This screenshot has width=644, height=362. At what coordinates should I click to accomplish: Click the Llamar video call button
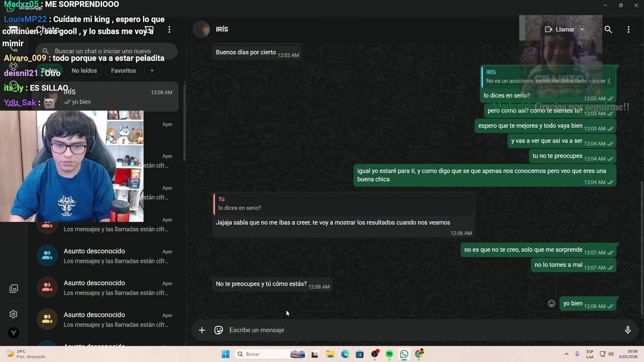click(x=559, y=30)
